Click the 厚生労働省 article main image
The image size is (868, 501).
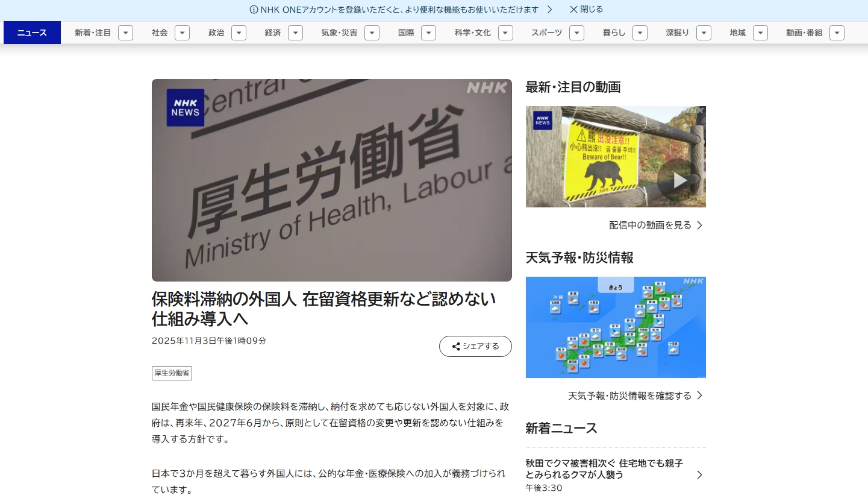[332, 180]
